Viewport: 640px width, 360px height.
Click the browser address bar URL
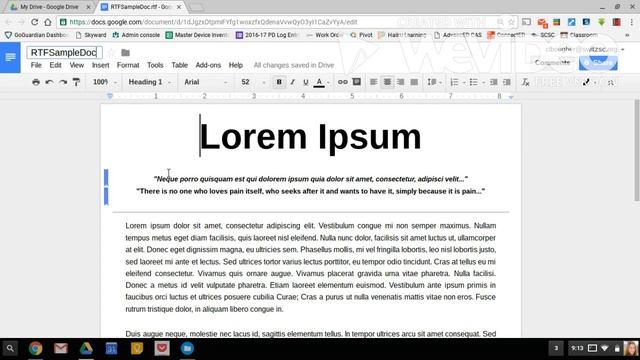pos(213,22)
